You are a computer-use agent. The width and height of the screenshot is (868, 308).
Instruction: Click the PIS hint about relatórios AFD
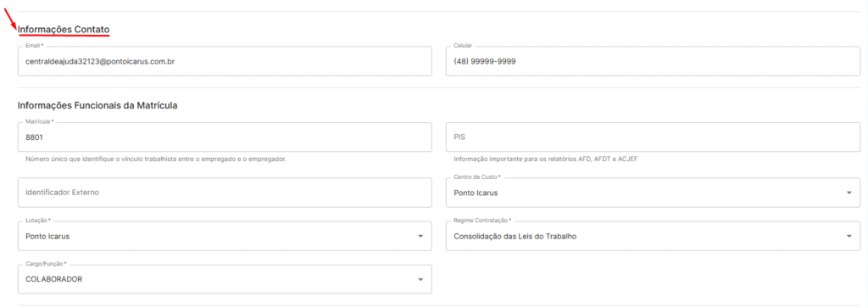click(x=542, y=159)
